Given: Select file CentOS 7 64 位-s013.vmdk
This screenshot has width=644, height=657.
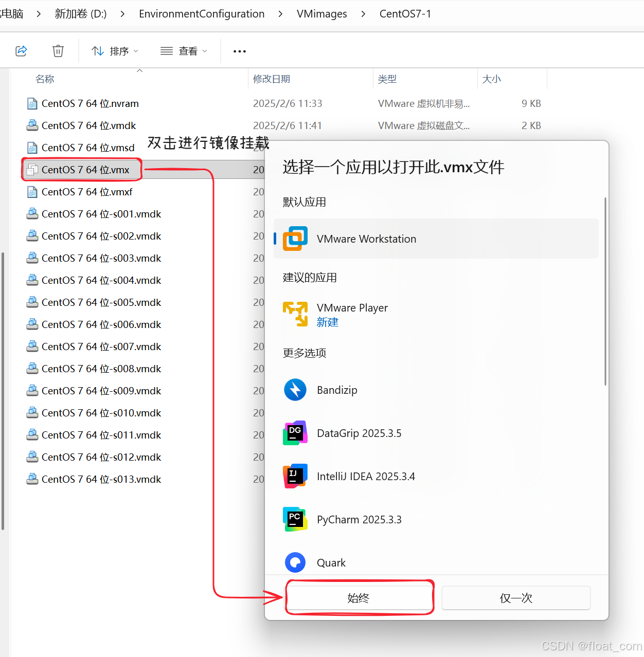Looking at the screenshot, I should coord(101,479).
